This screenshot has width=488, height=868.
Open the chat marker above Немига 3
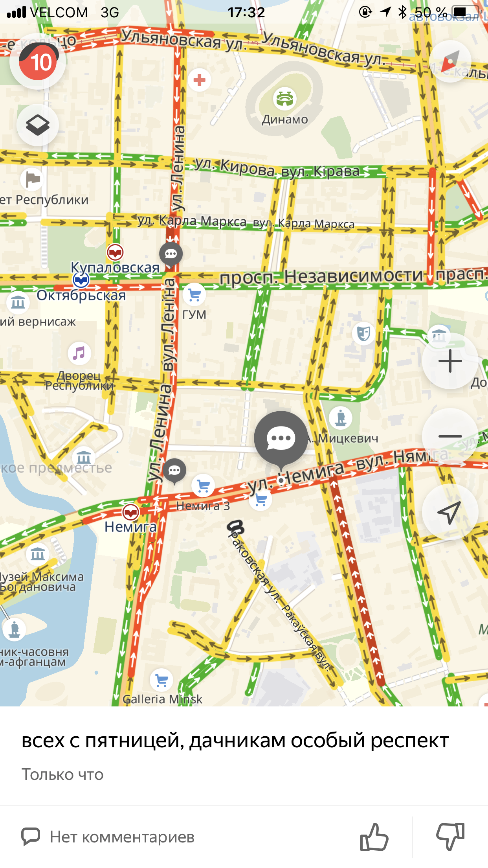pyautogui.click(x=174, y=471)
